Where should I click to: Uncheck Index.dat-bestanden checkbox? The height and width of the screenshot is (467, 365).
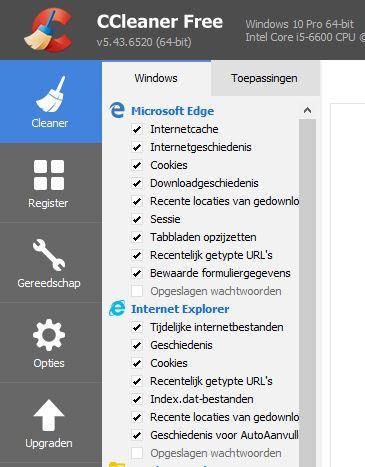137,399
